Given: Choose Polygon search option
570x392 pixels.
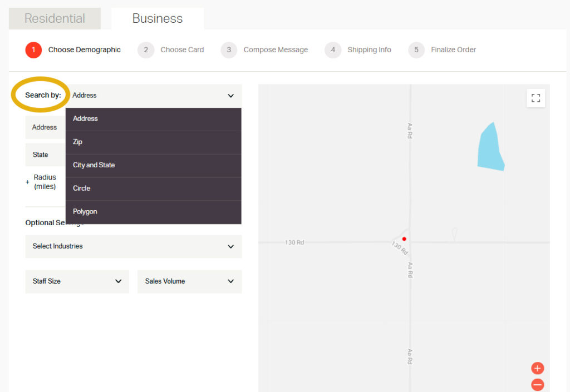Looking at the screenshot, I should point(154,212).
